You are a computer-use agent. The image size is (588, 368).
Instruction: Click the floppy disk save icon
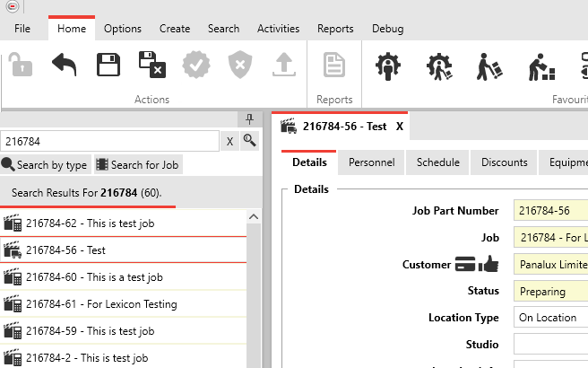pyautogui.click(x=108, y=66)
